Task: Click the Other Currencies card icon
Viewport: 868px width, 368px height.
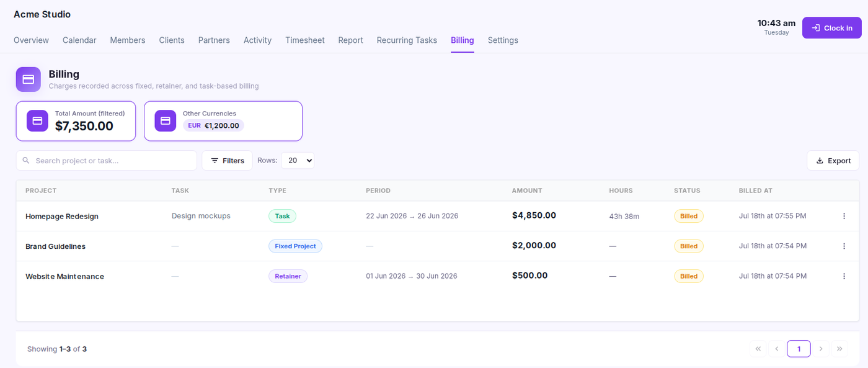Action: tap(166, 120)
